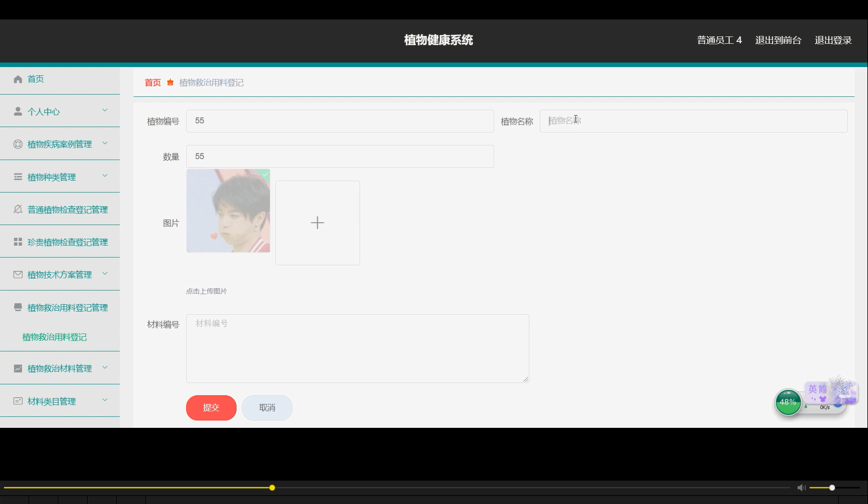Select the chart icon beside 植物救治材料管理
The height and width of the screenshot is (504, 868).
pyautogui.click(x=18, y=368)
